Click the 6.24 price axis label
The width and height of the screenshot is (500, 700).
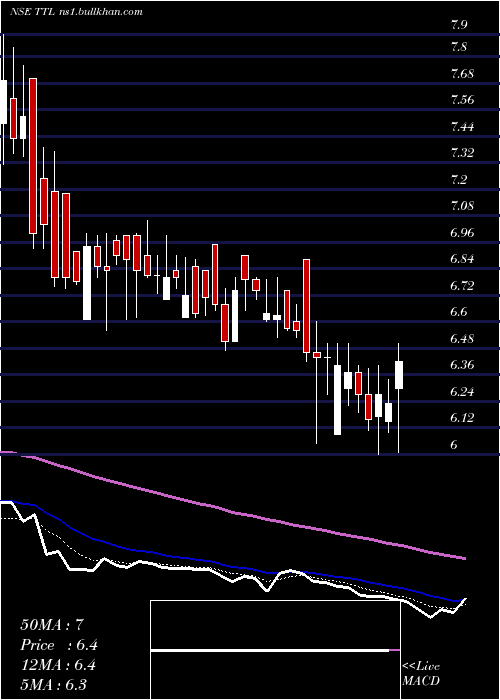click(462, 392)
